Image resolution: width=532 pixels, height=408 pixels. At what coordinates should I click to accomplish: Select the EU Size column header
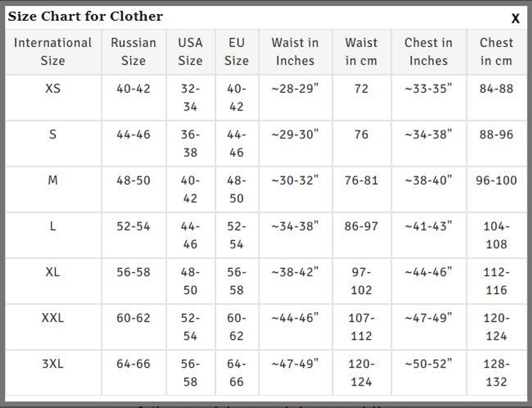click(x=236, y=51)
